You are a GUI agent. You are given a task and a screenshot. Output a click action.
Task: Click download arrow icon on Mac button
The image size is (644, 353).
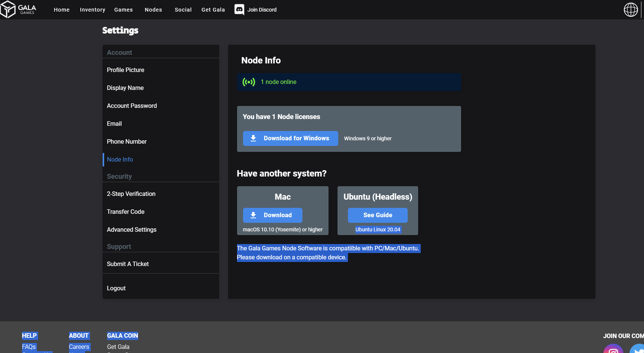pyautogui.click(x=253, y=215)
